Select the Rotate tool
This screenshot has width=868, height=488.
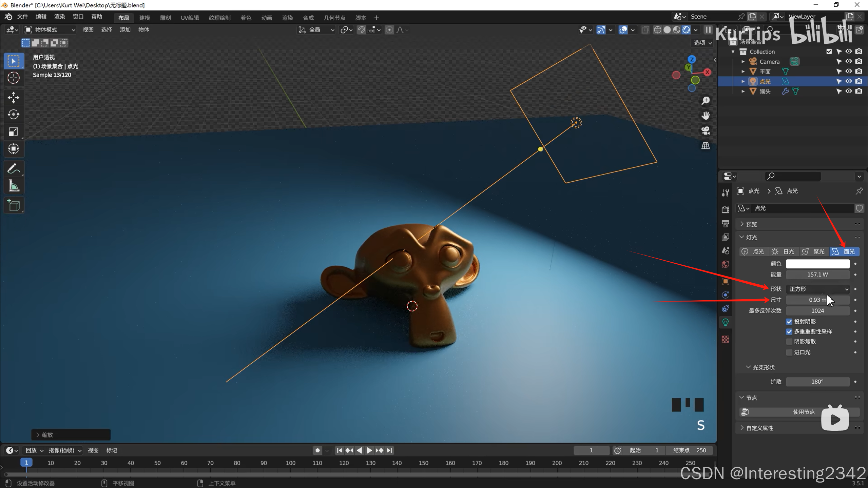click(x=14, y=115)
